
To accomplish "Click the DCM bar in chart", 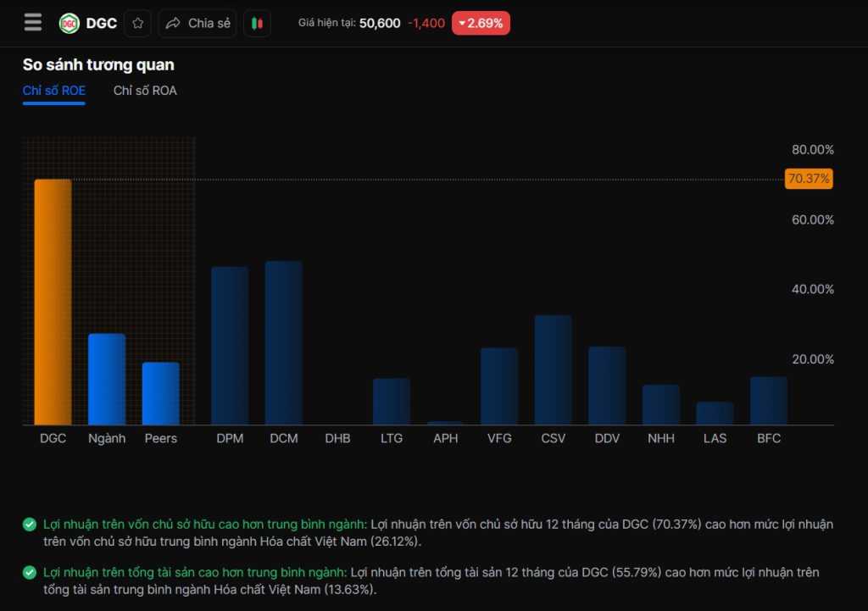I will [x=283, y=342].
